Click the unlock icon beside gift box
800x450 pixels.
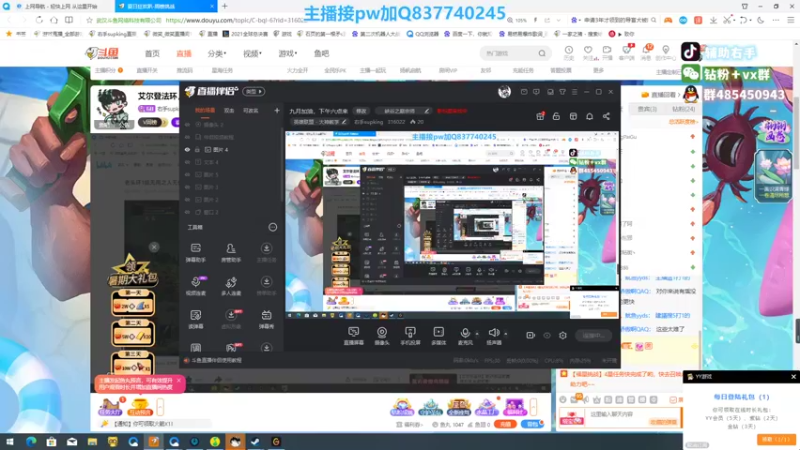point(556,116)
